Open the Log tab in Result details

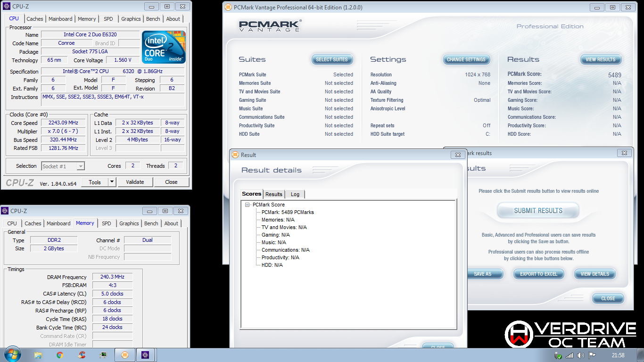click(x=295, y=194)
